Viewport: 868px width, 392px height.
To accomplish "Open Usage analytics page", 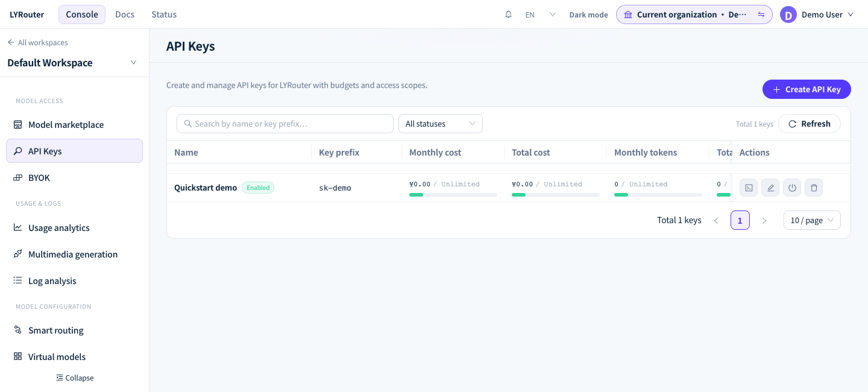I will 74,228.
